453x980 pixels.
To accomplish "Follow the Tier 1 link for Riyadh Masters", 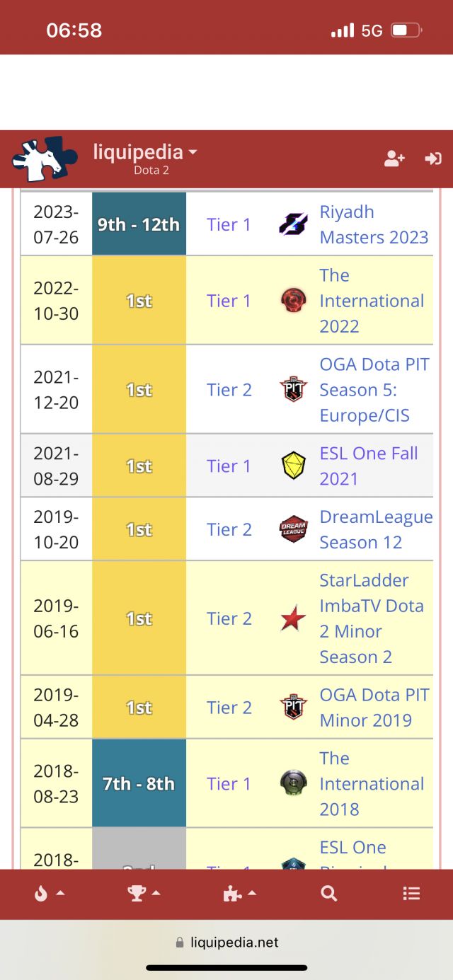I will [x=229, y=224].
